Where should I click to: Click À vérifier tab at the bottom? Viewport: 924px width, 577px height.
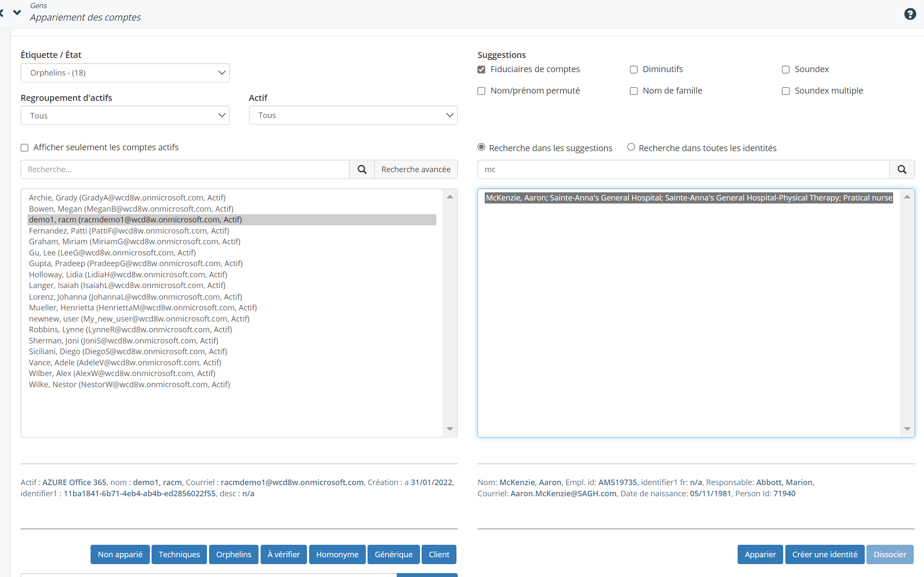283,554
